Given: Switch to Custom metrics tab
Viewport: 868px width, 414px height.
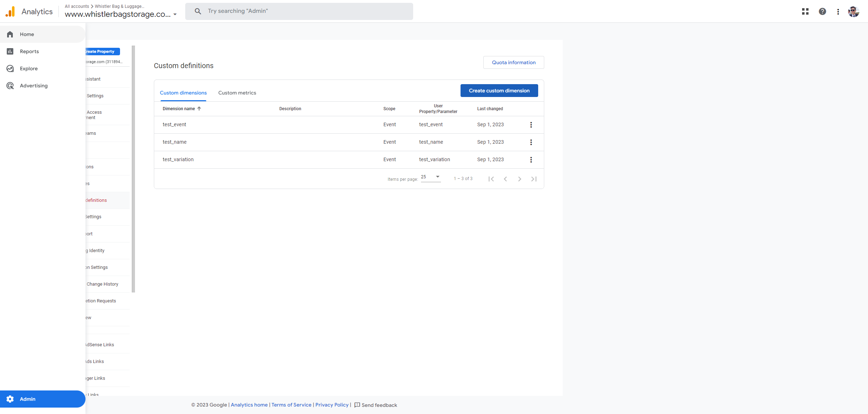Looking at the screenshot, I should coord(237,93).
